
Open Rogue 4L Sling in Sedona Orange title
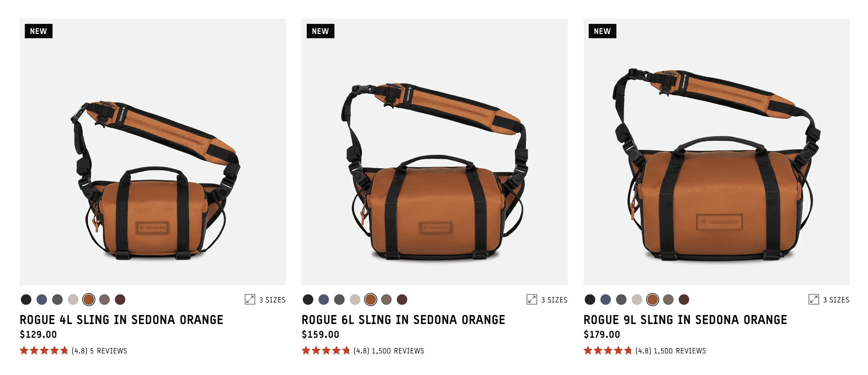[x=121, y=320]
